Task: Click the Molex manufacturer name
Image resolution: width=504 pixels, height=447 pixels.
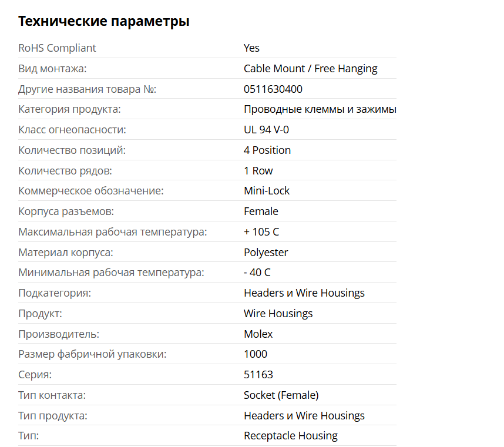Action: (258, 334)
